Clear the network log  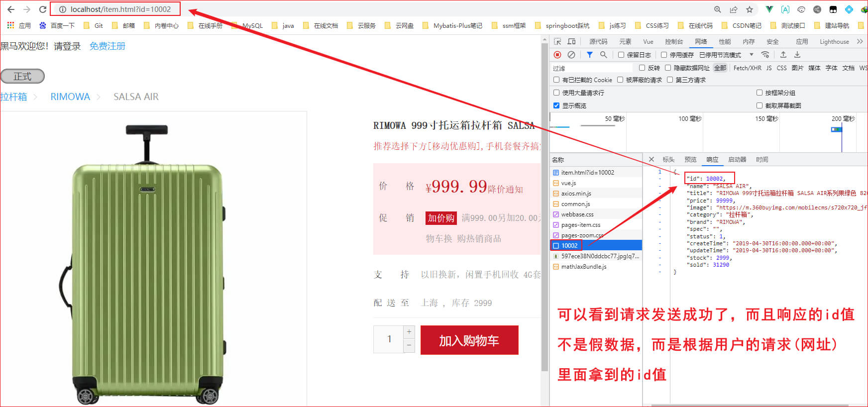(x=571, y=55)
